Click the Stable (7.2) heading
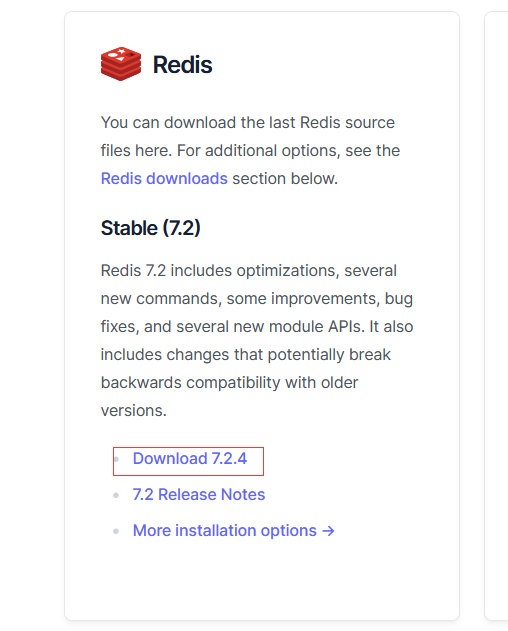The image size is (508, 631). 151,228
